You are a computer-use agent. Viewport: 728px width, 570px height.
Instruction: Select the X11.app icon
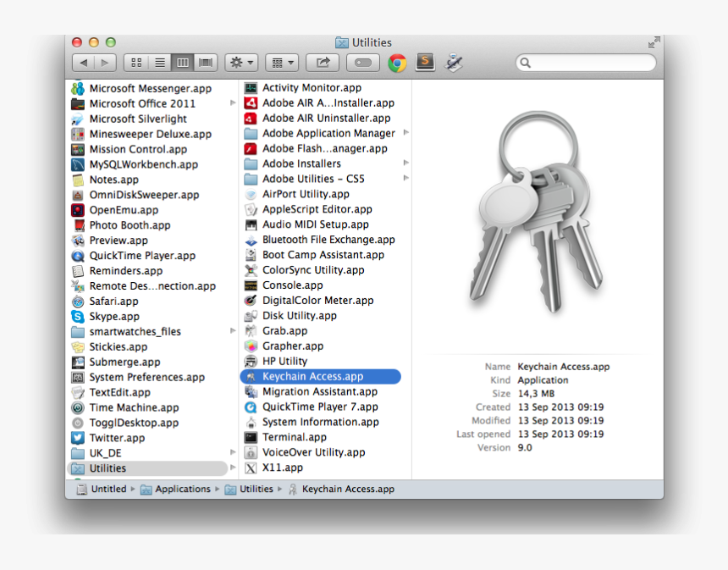click(251, 468)
